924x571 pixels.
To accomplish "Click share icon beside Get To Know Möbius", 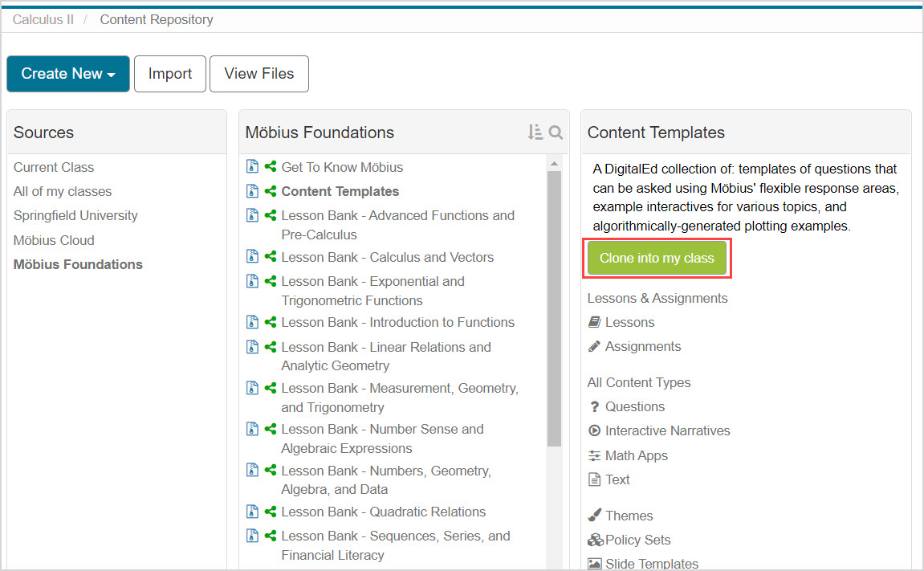I will click(x=271, y=167).
